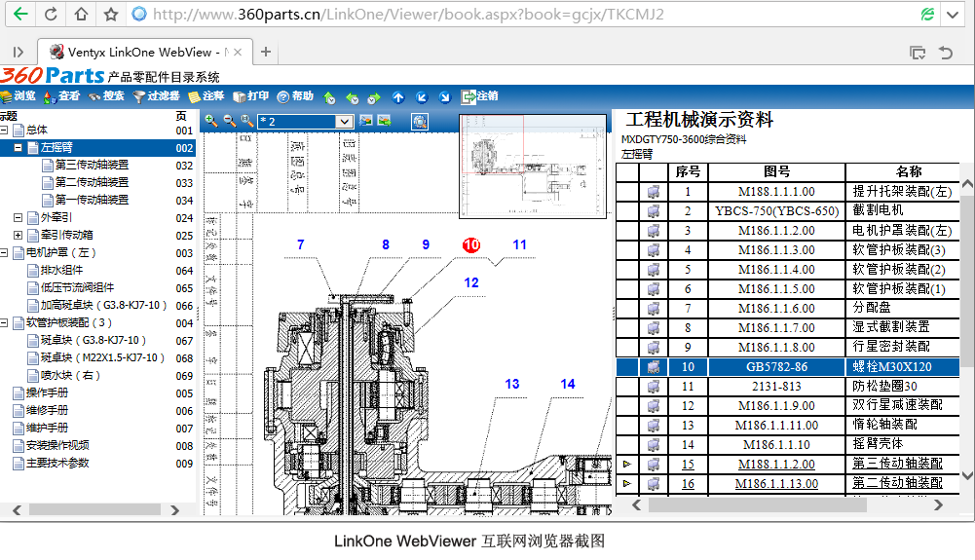Click callout number 7 on the drawing

300,244
